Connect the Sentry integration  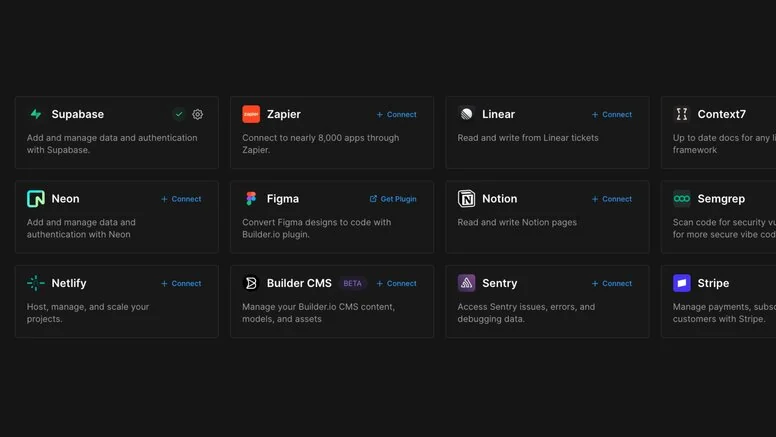click(x=612, y=284)
